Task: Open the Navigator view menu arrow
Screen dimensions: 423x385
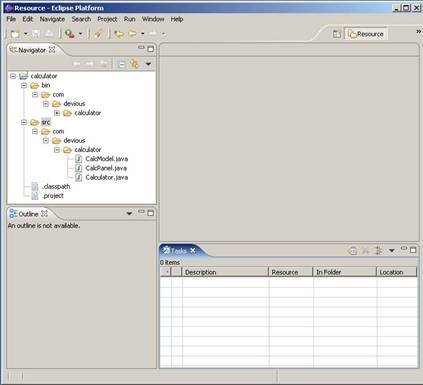Action: (x=148, y=64)
